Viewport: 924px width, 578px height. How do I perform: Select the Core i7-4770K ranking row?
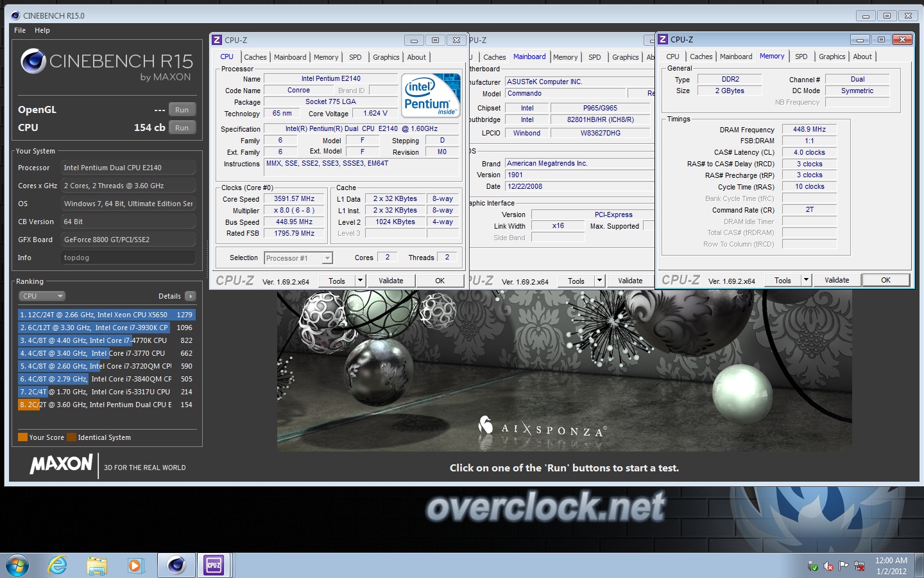click(107, 340)
